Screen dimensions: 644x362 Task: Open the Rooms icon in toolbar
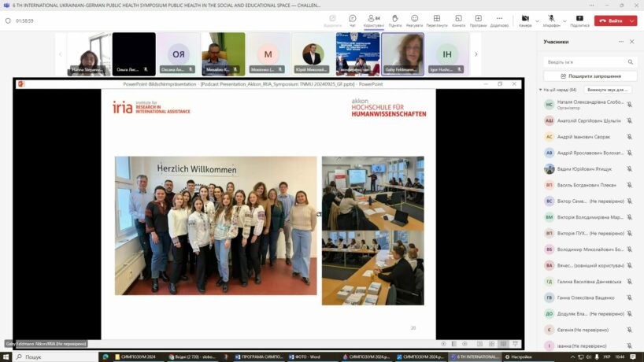[x=458, y=20]
